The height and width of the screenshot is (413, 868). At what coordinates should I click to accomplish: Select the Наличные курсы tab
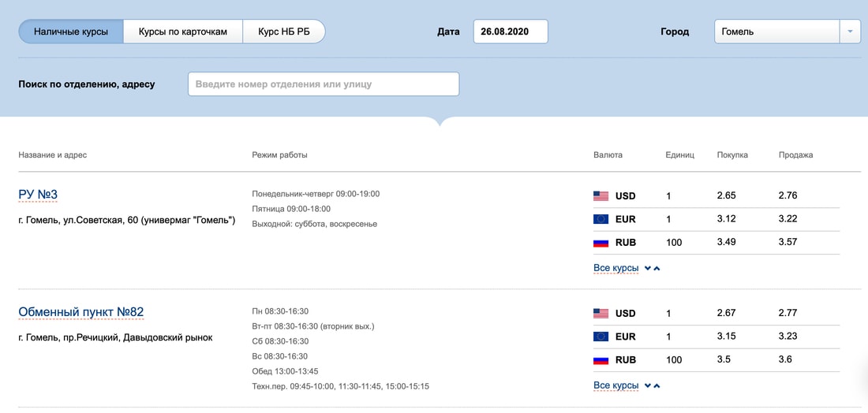point(71,32)
